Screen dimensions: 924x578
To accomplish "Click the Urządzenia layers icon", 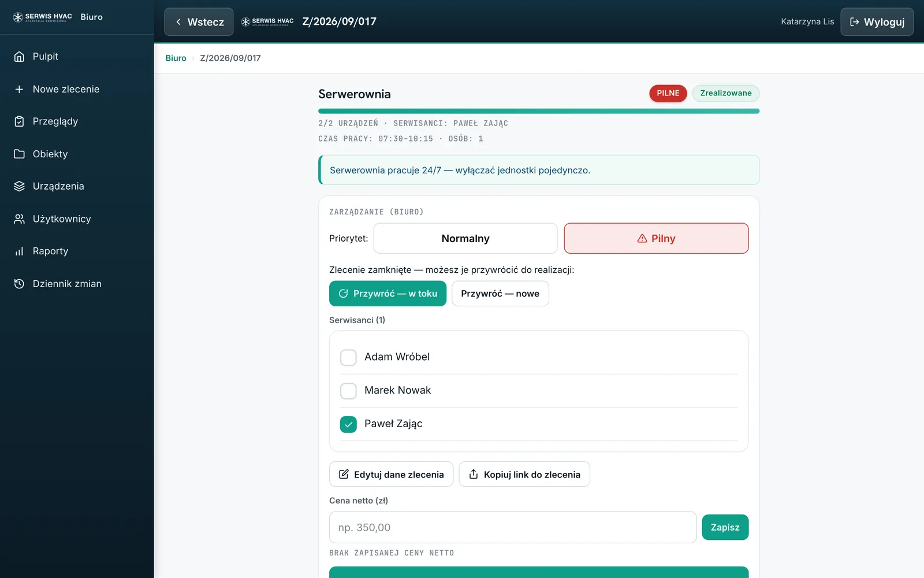I will tap(19, 186).
